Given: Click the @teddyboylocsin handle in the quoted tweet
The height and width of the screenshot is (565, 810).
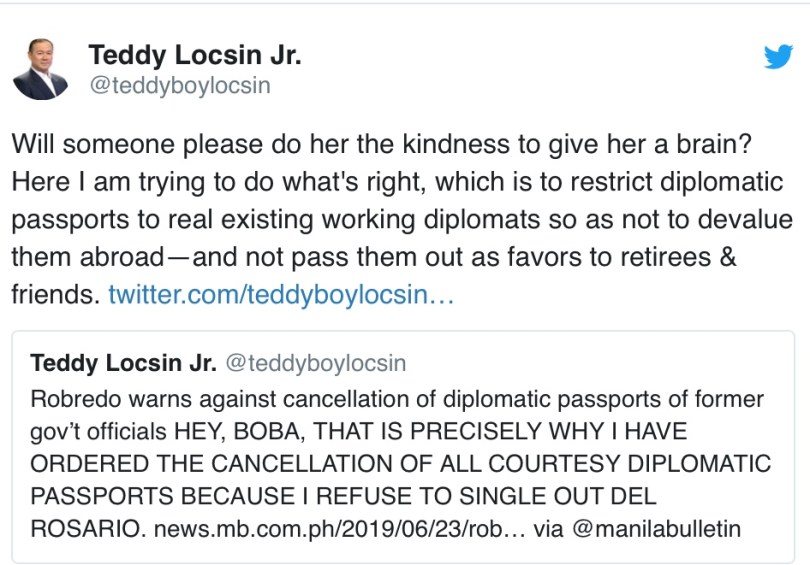Looking at the screenshot, I should pyautogui.click(x=314, y=363).
